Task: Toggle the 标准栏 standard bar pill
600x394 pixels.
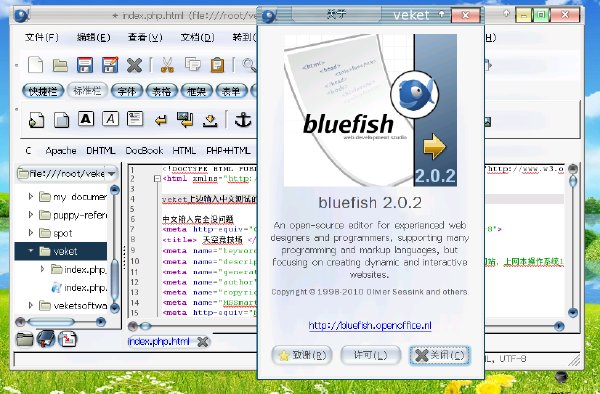Action: [87, 91]
